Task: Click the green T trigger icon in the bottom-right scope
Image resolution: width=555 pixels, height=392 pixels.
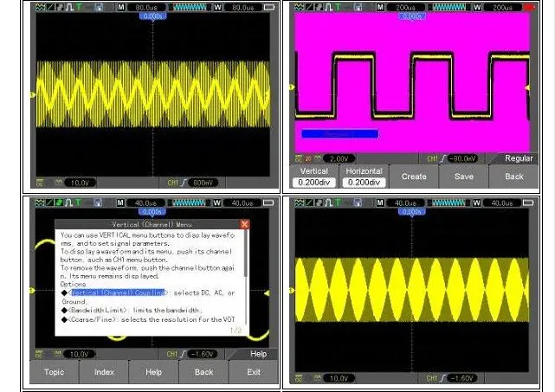Action: (x=338, y=202)
